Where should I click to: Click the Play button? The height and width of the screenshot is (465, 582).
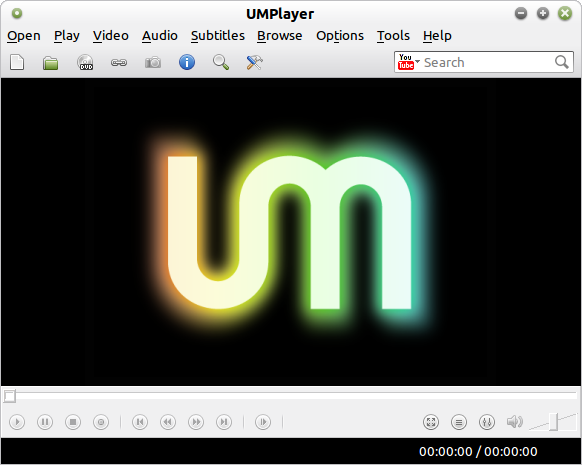tap(17, 422)
